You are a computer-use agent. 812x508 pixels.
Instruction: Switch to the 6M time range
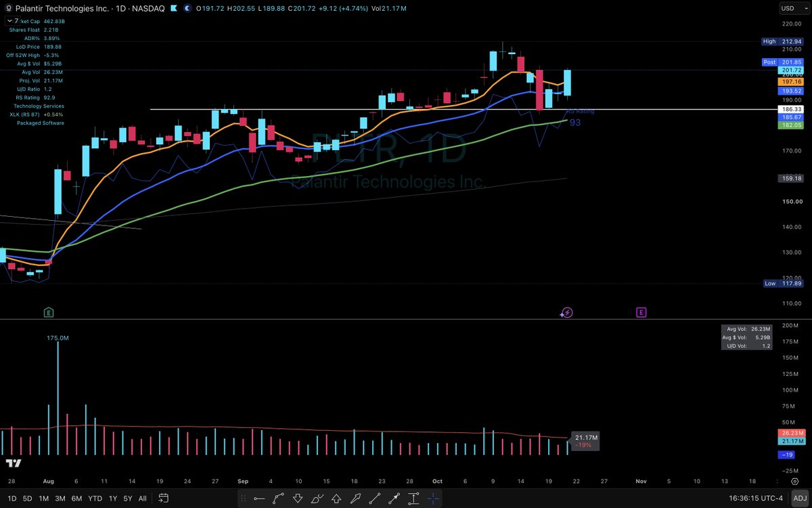click(77, 499)
